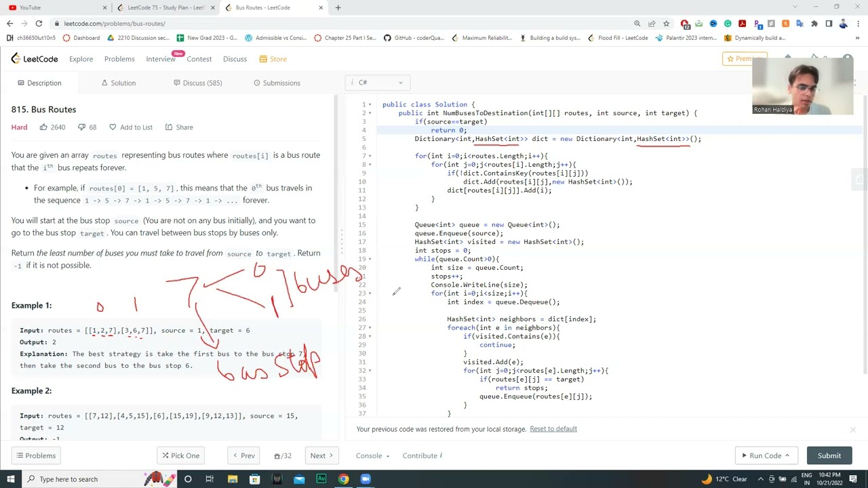This screenshot has width=868, height=488.
Task: Show more bookmarks chevron
Action: pyautogui.click(x=859, y=38)
